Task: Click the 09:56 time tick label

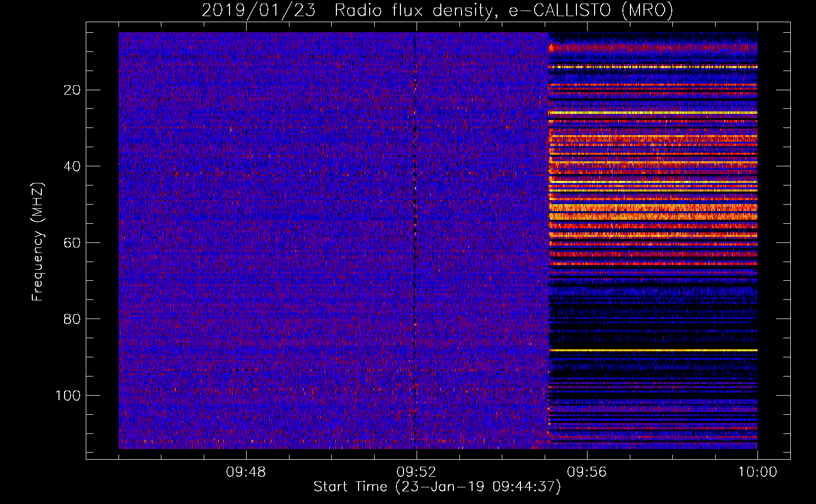Action: (x=587, y=472)
